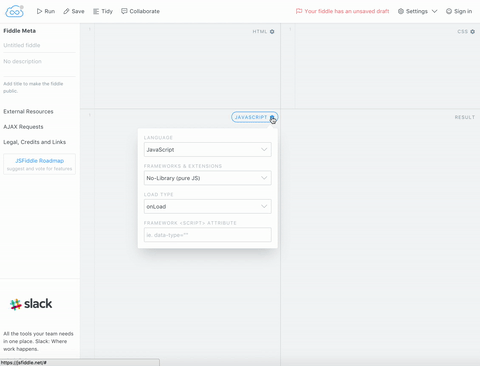480x366 pixels.
Task: Open the Load Type dropdown showing onLoad
Action: (x=208, y=206)
